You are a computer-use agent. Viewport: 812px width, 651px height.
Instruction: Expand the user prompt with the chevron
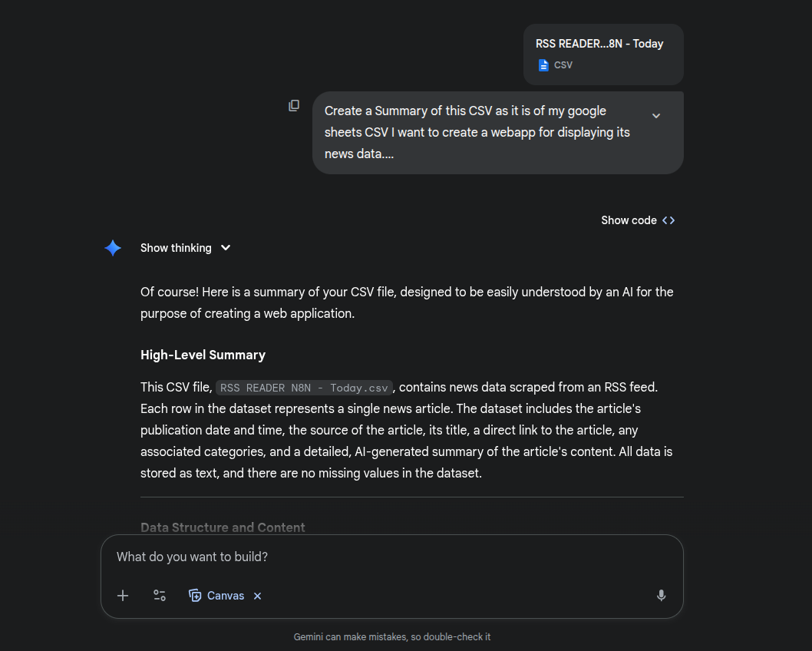coord(656,116)
